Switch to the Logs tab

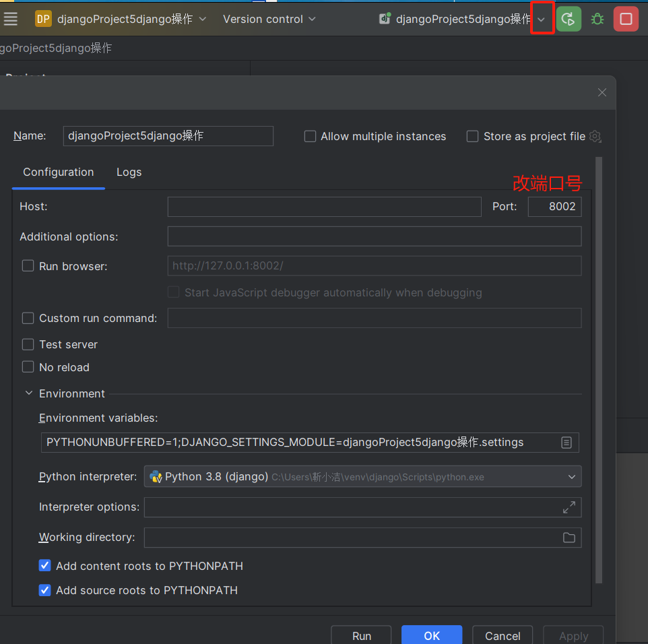coord(129,172)
